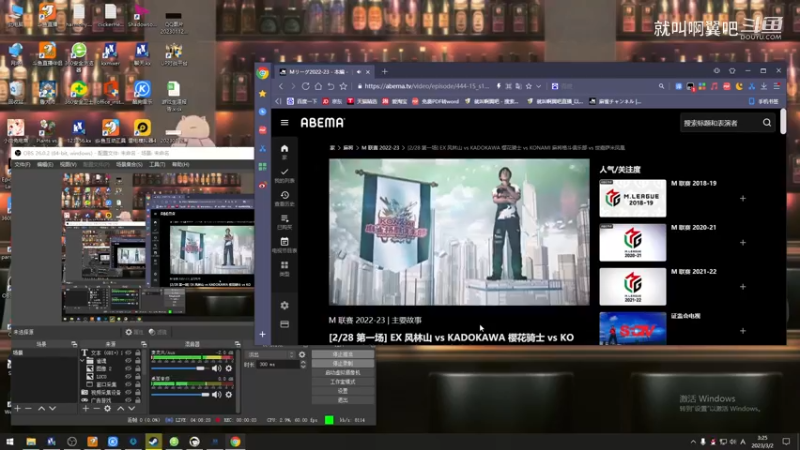Screen dimensions: 800x450
Task: Open the TV schedule calendar icon in ABEMA sidebar
Action: pos(284,241)
